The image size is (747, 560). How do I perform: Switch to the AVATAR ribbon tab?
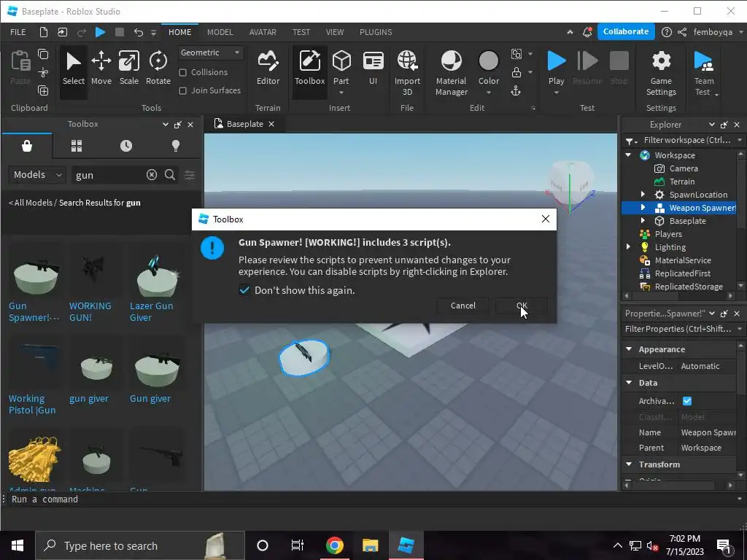click(x=263, y=32)
